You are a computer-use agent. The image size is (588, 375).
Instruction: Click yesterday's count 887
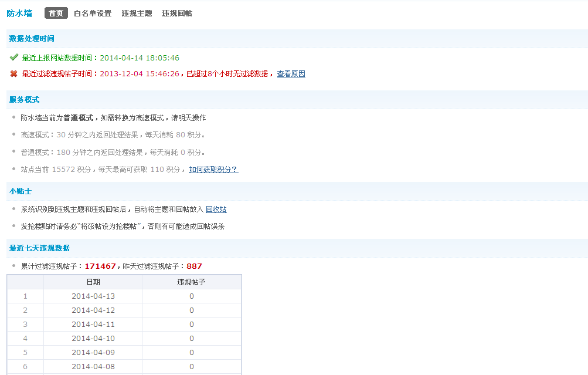[x=194, y=266]
